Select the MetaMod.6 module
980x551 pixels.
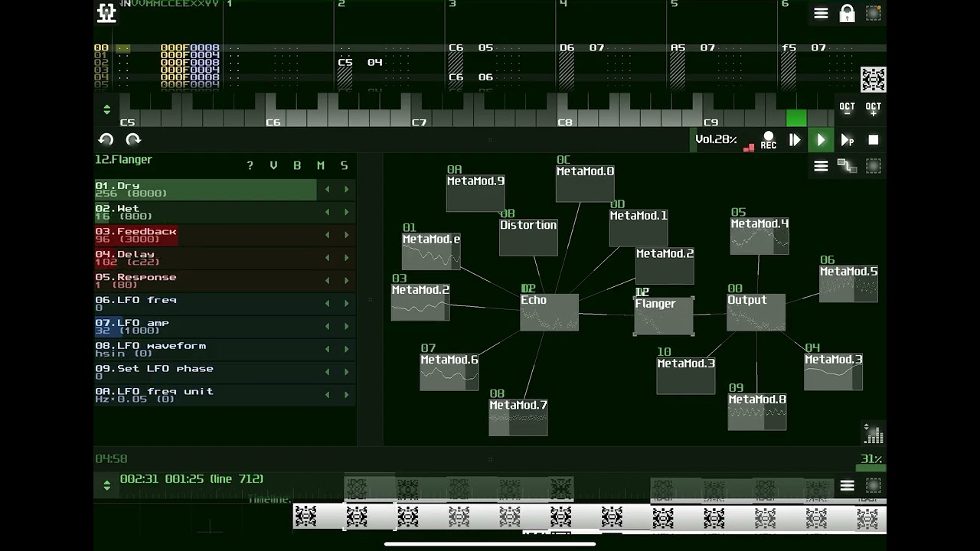tap(449, 372)
